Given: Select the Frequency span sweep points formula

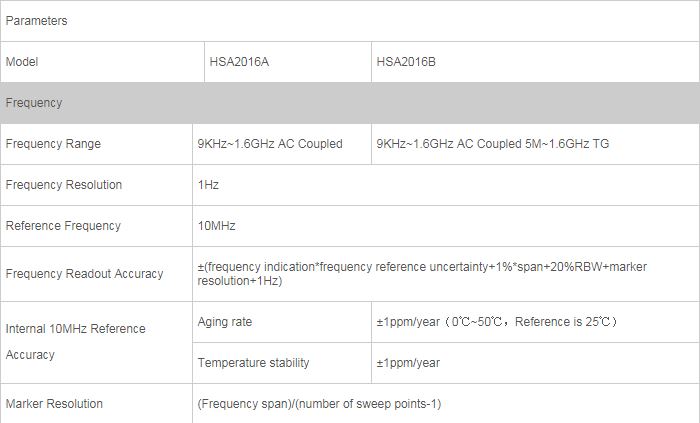Looking at the screenshot, I should pos(319,404).
